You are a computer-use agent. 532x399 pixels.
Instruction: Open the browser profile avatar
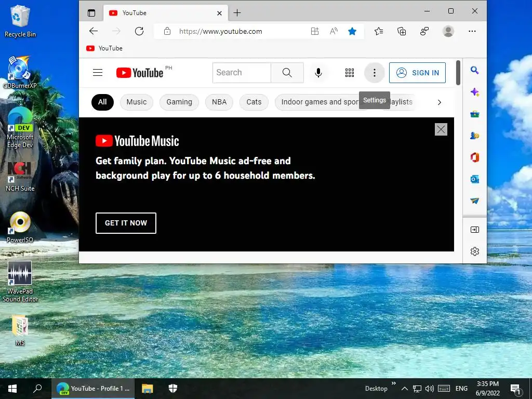(x=448, y=31)
